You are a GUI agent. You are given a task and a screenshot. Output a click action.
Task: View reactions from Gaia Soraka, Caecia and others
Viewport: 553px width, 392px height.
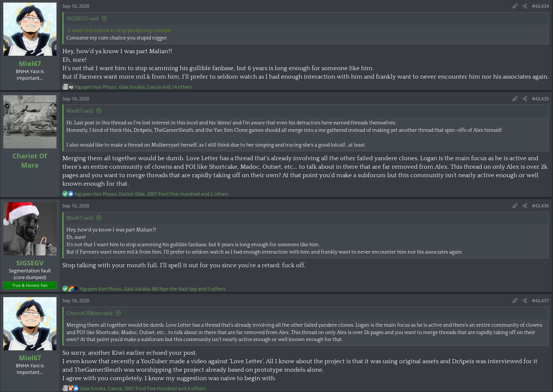tap(142, 388)
